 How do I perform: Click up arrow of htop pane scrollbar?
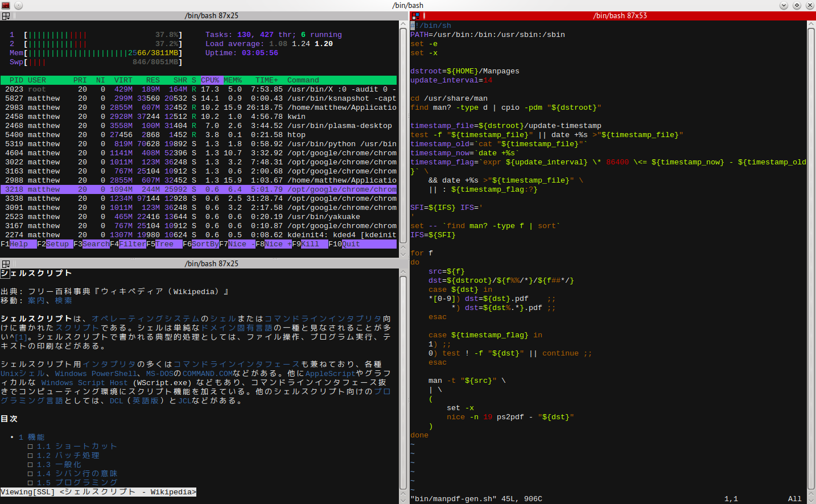pos(403,24)
